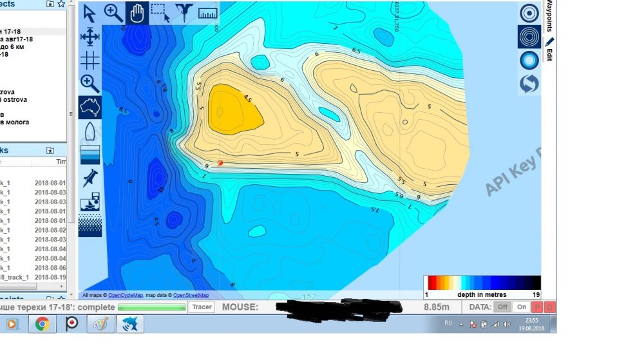
Task: Click the refresh arrows icon
Action: tap(529, 84)
